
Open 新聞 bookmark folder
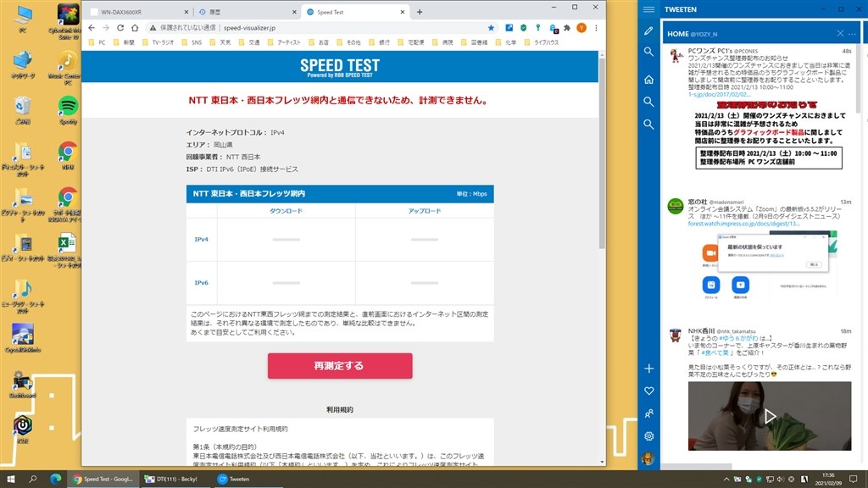coord(124,42)
